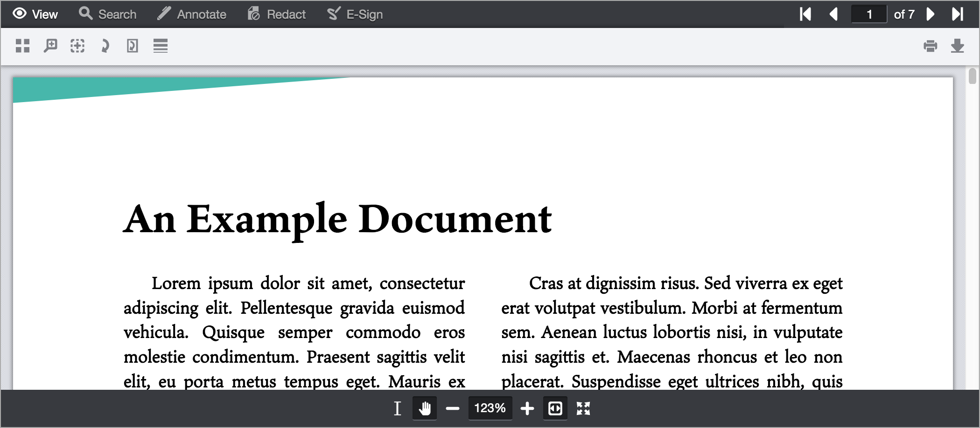
Task: Go to the next page arrow
Action: (930, 14)
